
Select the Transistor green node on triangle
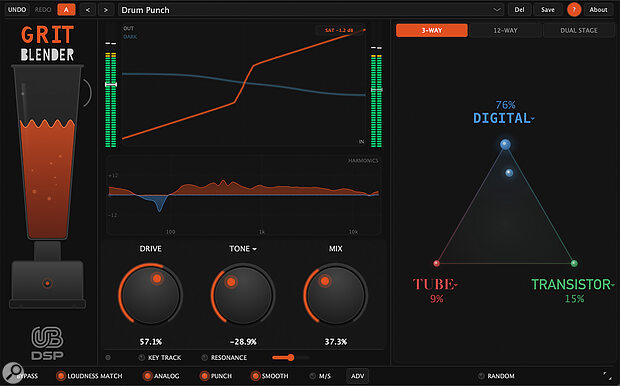[574, 263]
